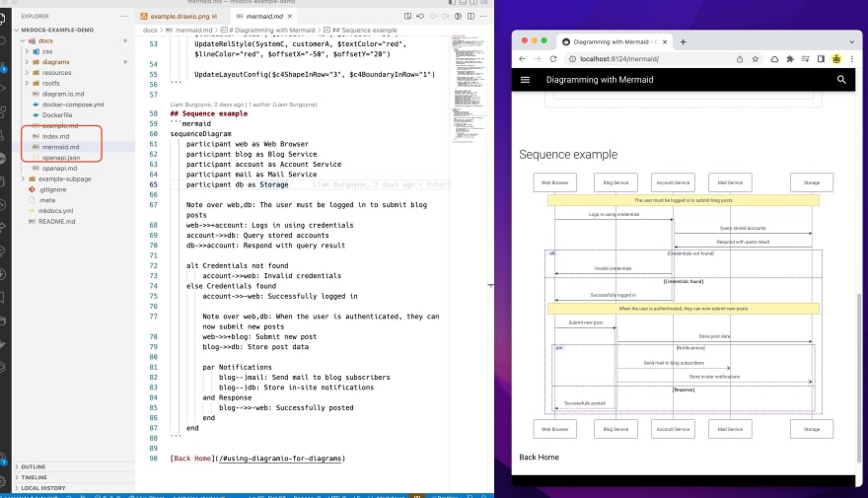Open Chrome three-dot menu

[852, 58]
